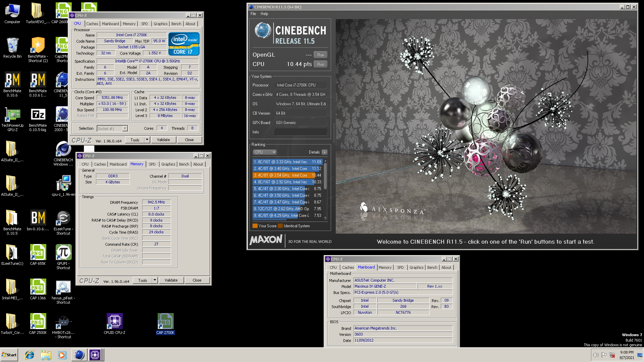Open the Tools dropdown arrow in top CPU-Z window
Viewport: 644px width, 362px height.
(x=147, y=140)
